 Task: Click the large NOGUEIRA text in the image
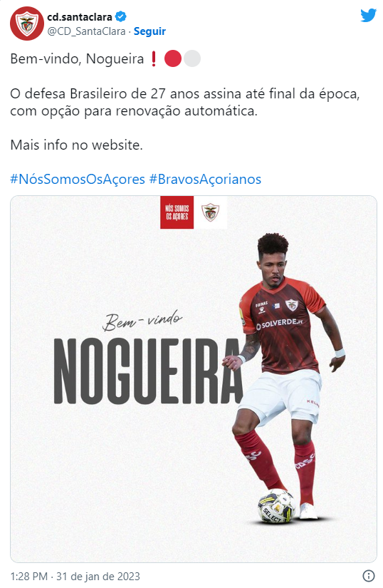[149, 371]
